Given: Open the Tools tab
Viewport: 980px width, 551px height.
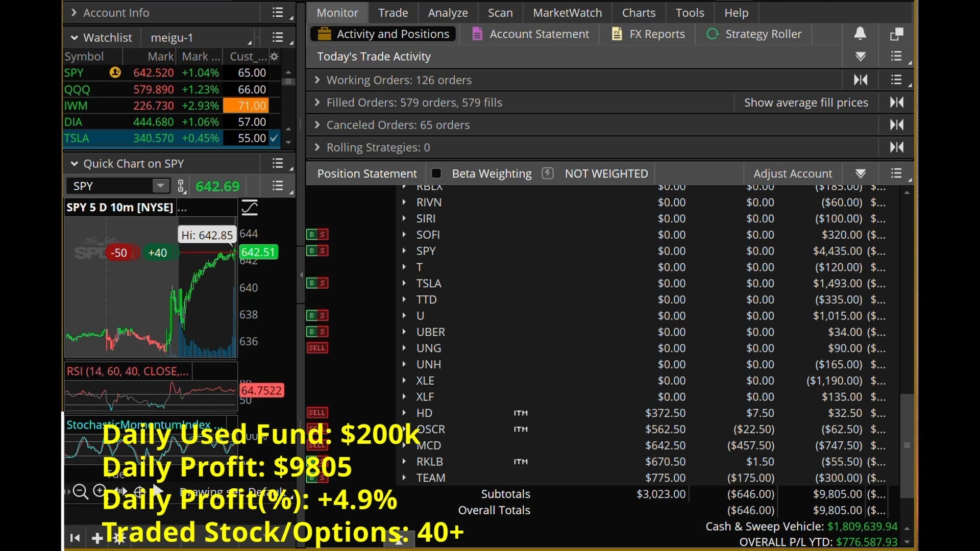Looking at the screenshot, I should coord(690,13).
